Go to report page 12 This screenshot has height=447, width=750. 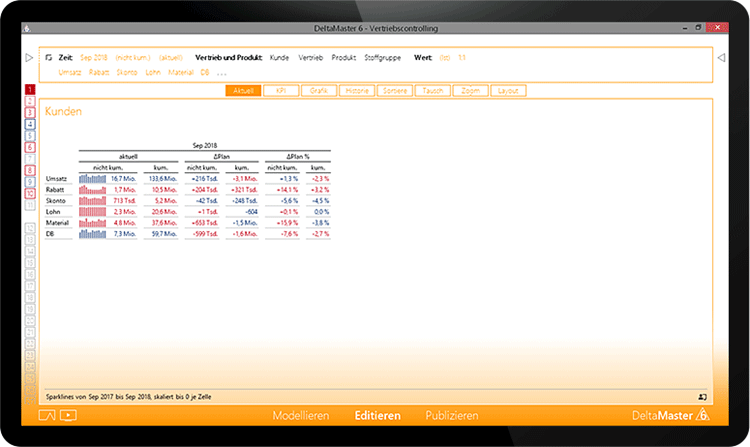30,228
